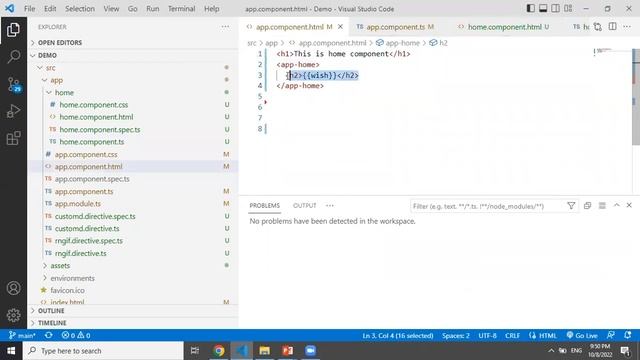Open Explorer views and more actions menu
The height and width of the screenshot is (360, 640).
[225, 27]
